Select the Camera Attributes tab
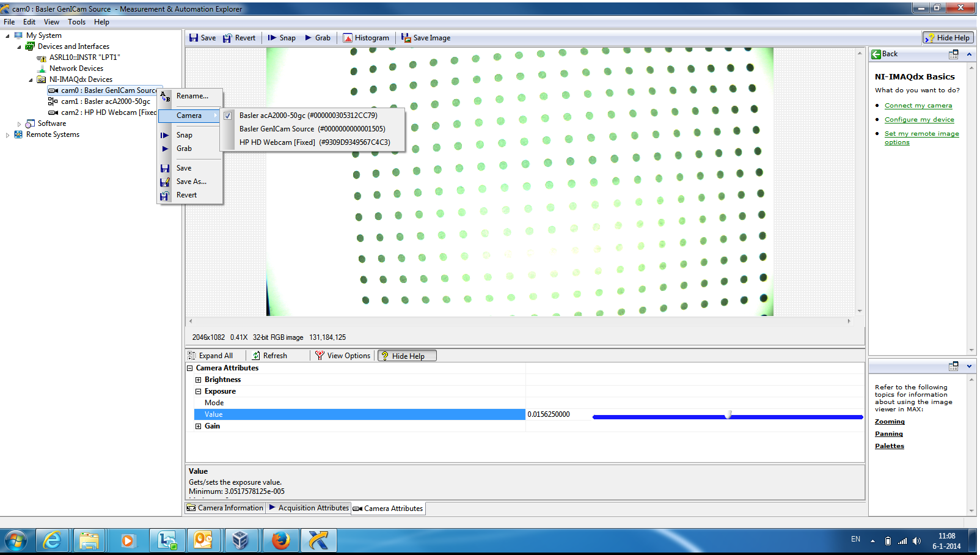Screen dimensions: 980x555 388,509
